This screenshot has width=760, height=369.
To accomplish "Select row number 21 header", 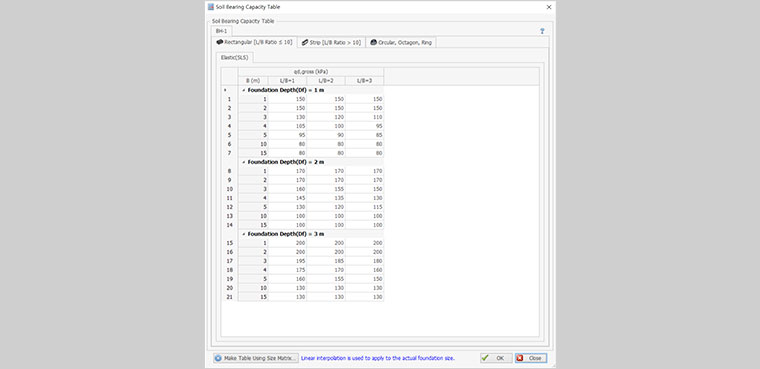I will 229,296.
